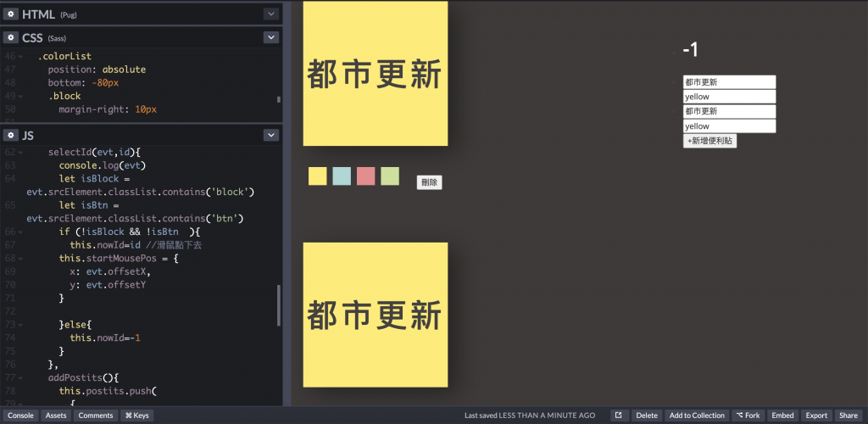Screen dimensions: 868x424
Task: Focus the upper yellow color input
Action: click(x=730, y=97)
